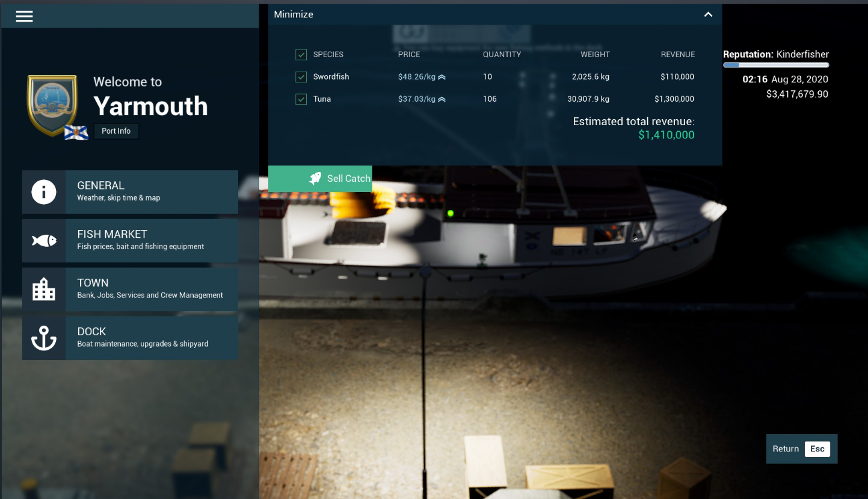Viewport: 868px width, 499px height.
Task: Click the Yarmouth port crest emblem
Action: pyautogui.click(x=52, y=105)
